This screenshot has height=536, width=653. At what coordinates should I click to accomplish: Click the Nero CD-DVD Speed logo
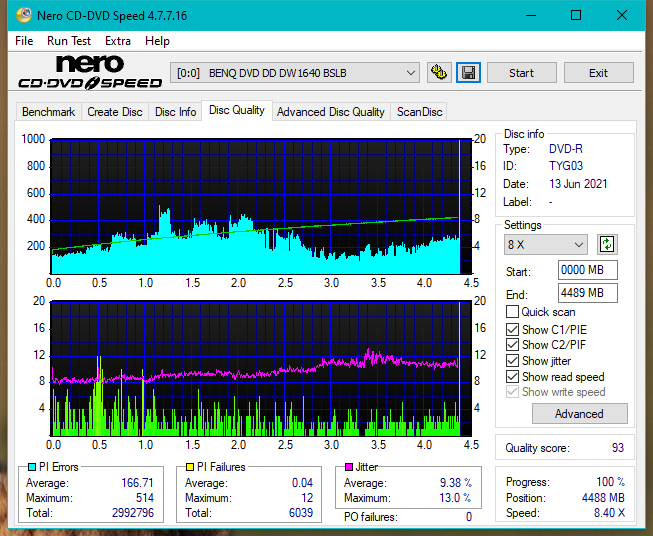(x=90, y=72)
